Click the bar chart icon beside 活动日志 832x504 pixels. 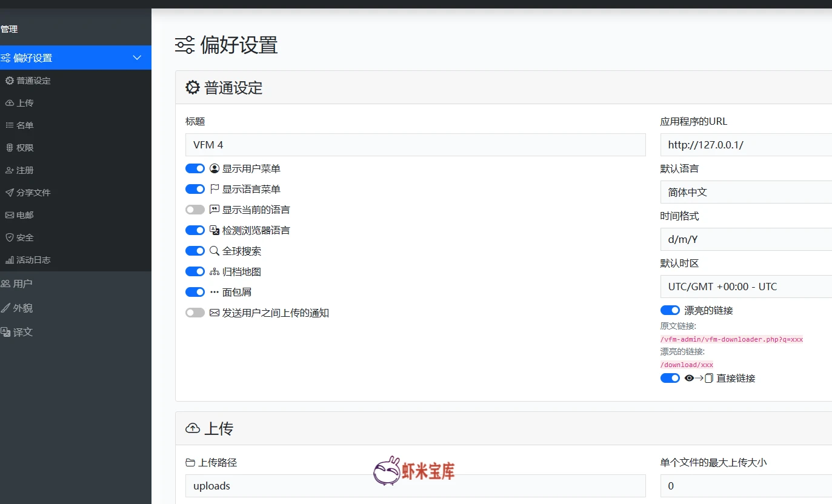[x=10, y=260]
